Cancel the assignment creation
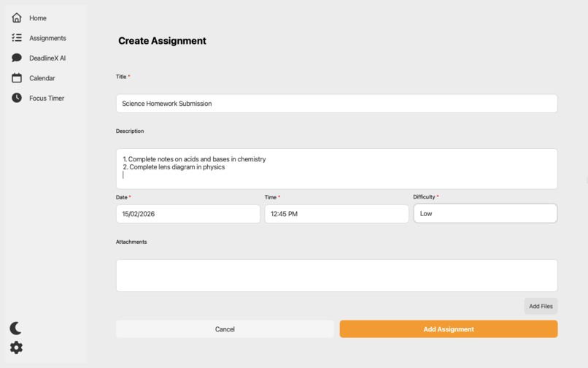 pyautogui.click(x=225, y=329)
